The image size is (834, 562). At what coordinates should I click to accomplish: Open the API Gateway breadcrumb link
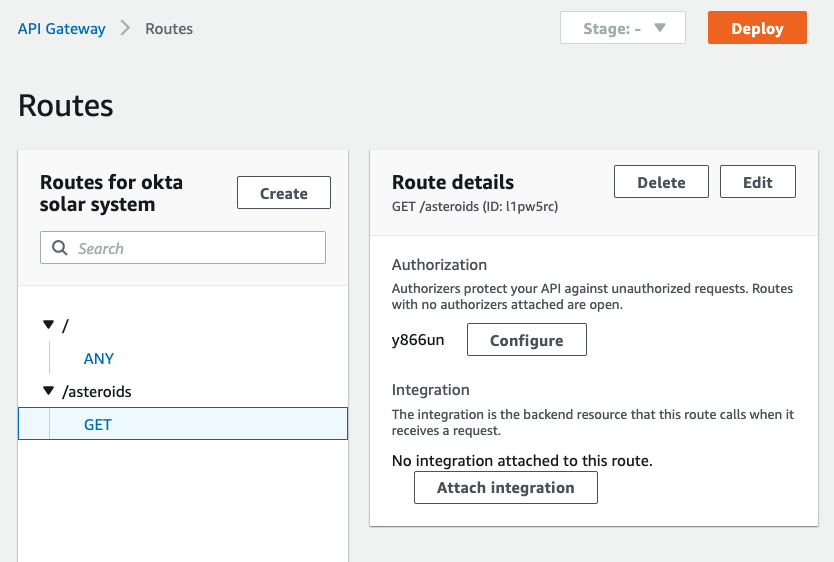(x=62, y=29)
